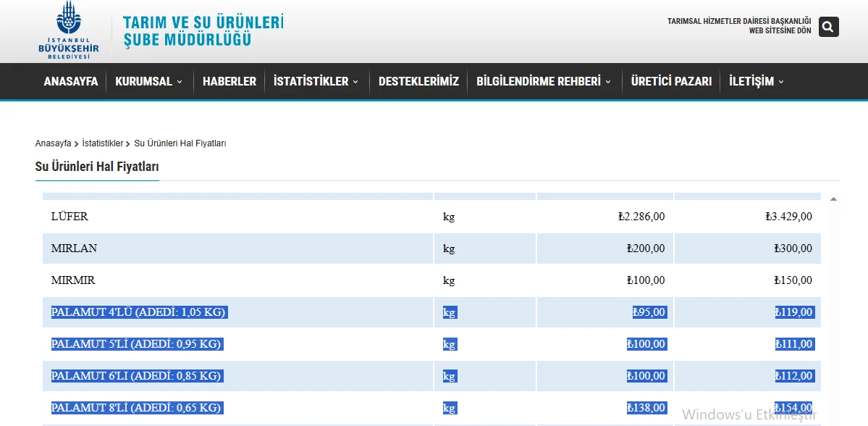Expand İLETİŞİM dropdown chevron
This screenshot has width=868, height=426.
(781, 82)
